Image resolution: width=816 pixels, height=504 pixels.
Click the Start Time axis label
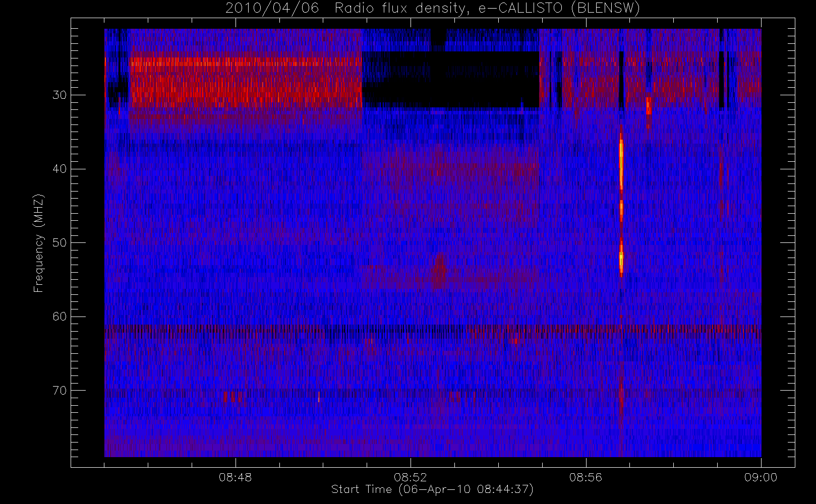coord(432,489)
